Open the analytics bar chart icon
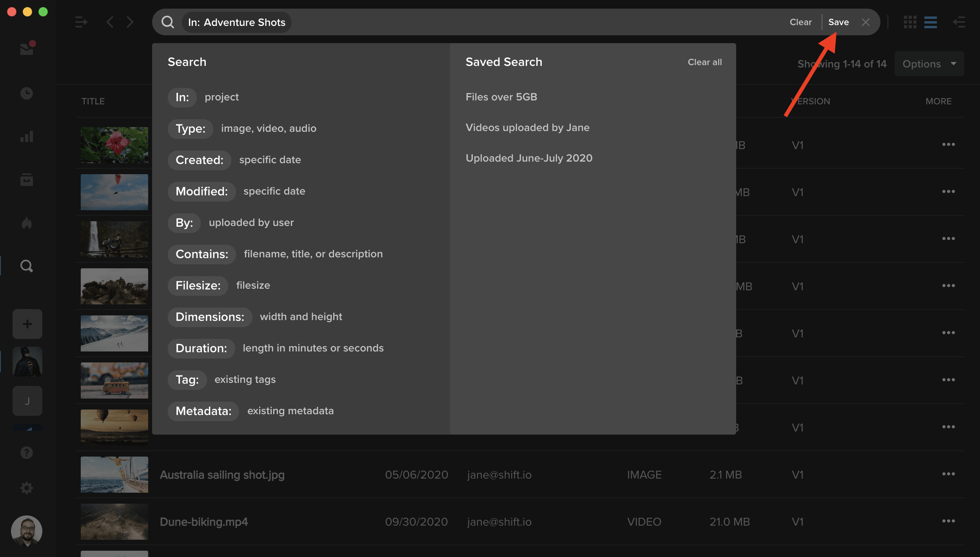980x557 pixels. pos(27,137)
